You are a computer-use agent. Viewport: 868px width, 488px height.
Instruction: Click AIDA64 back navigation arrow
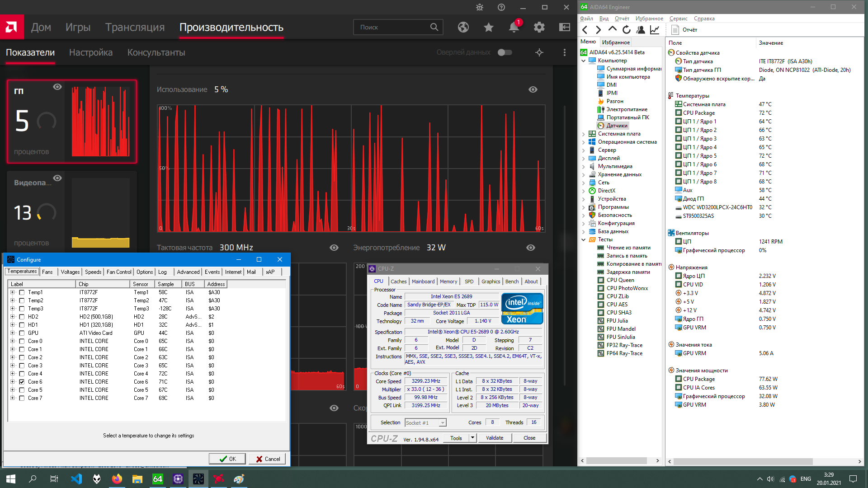pyautogui.click(x=585, y=30)
